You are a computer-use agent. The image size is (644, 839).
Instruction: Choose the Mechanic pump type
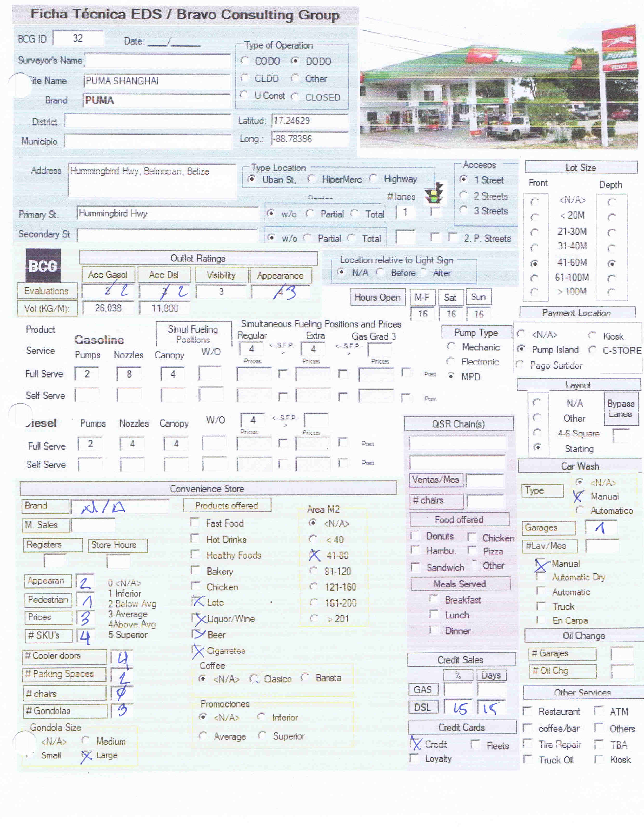451,346
